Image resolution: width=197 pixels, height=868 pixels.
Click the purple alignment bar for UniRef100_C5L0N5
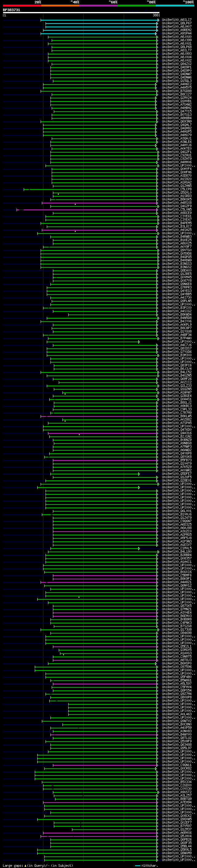[x=87, y=210]
